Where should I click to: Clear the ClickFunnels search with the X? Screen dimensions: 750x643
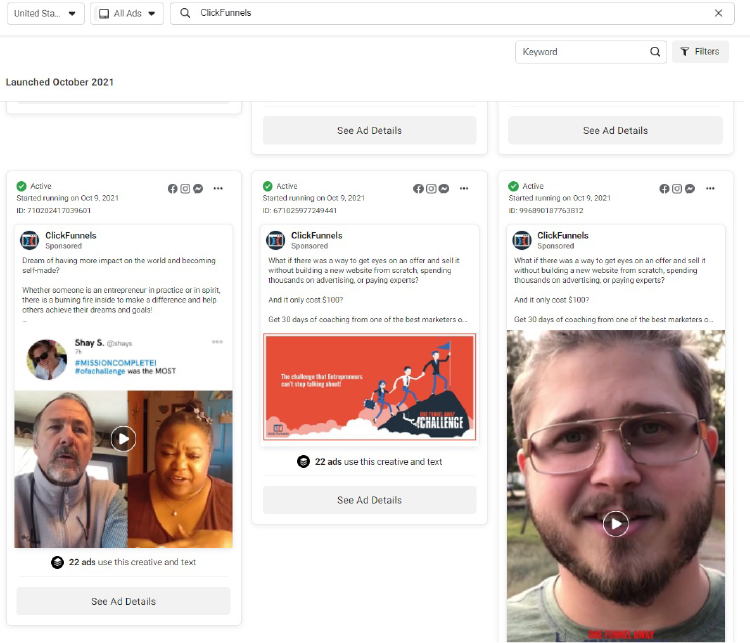pos(718,13)
